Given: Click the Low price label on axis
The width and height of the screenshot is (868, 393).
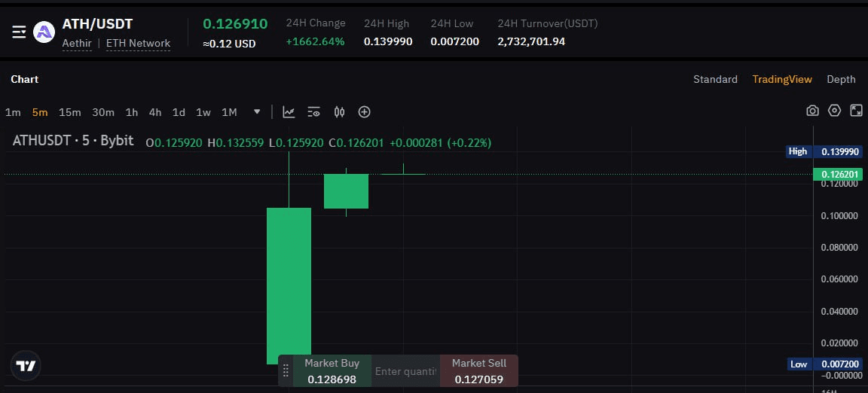Looking at the screenshot, I should pos(824,364).
